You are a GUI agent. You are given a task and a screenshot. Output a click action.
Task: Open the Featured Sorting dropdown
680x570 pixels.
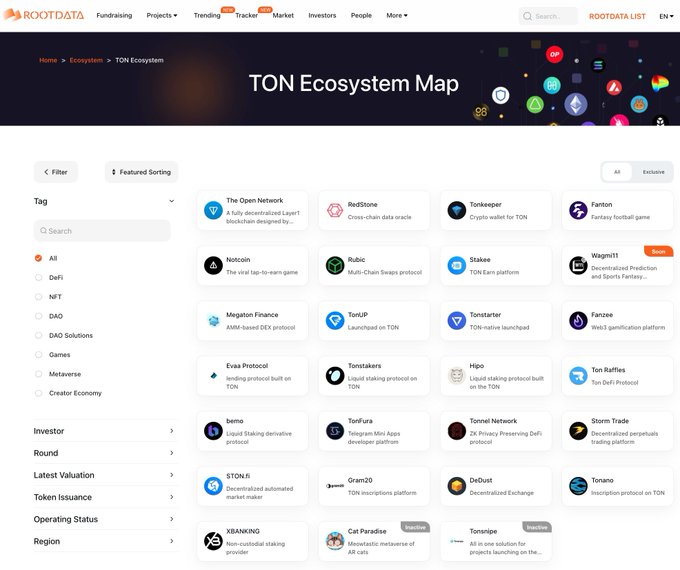tap(141, 172)
